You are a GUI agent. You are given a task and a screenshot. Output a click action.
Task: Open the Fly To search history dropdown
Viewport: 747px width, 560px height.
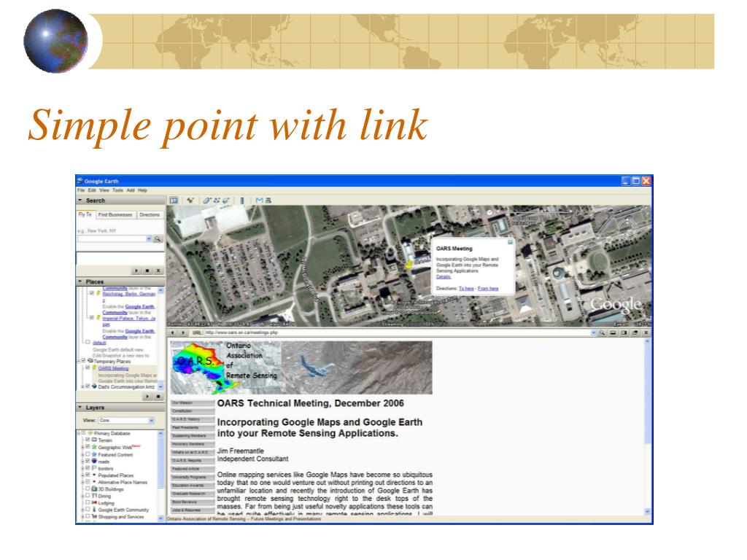(x=149, y=238)
